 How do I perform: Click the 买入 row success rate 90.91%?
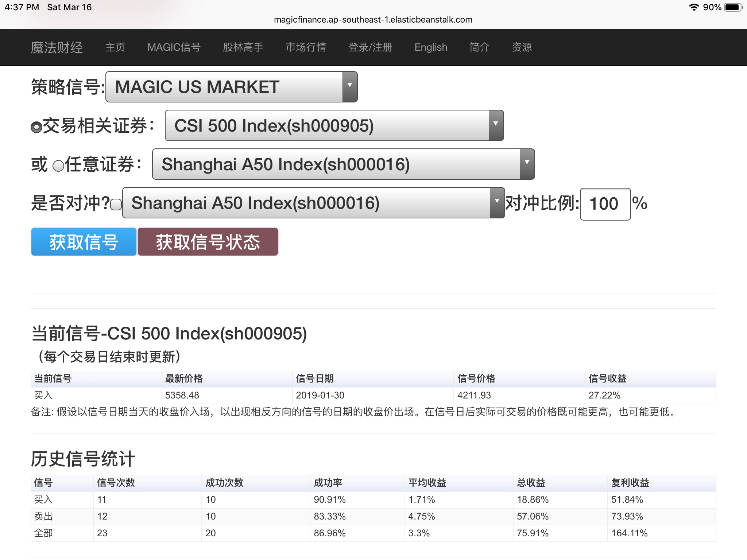pyautogui.click(x=330, y=499)
